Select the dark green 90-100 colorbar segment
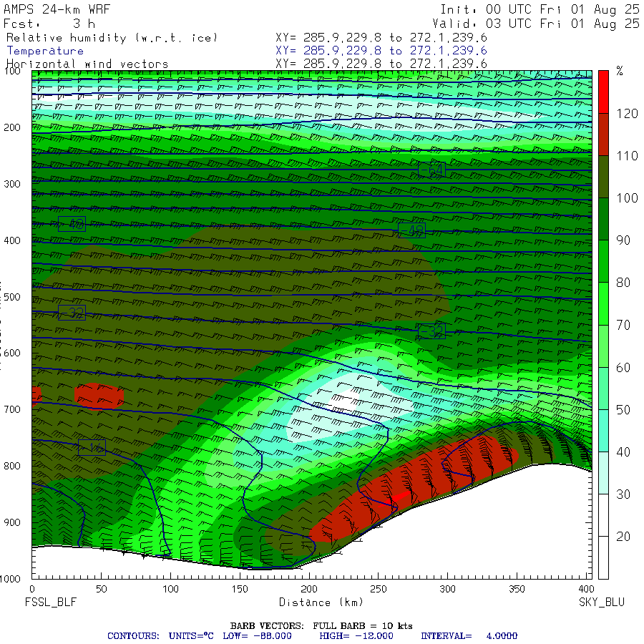Screen dimensions: 644x644 tap(603, 219)
